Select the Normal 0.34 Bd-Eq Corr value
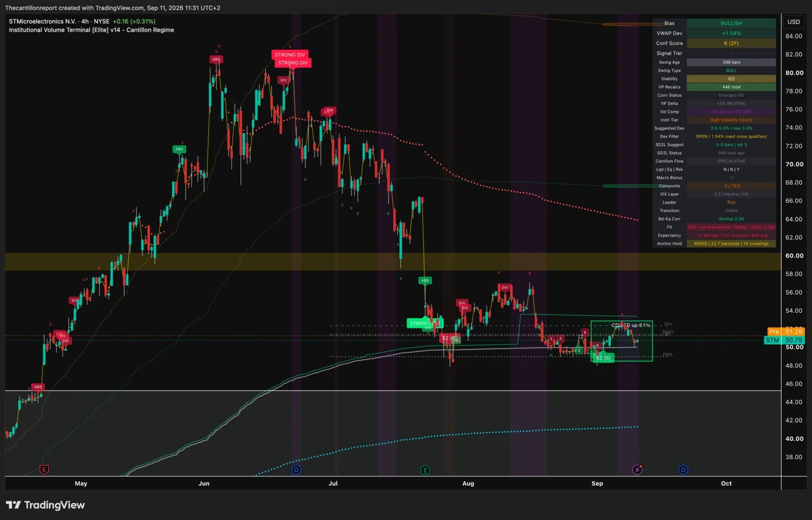The width and height of the screenshot is (812, 520). 731,219
